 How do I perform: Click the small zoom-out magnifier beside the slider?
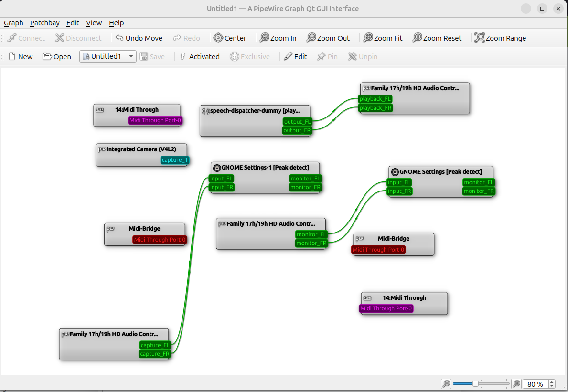[446, 384]
